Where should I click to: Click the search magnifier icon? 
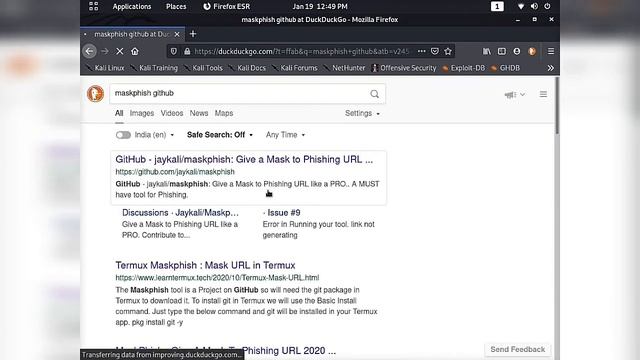point(374,94)
